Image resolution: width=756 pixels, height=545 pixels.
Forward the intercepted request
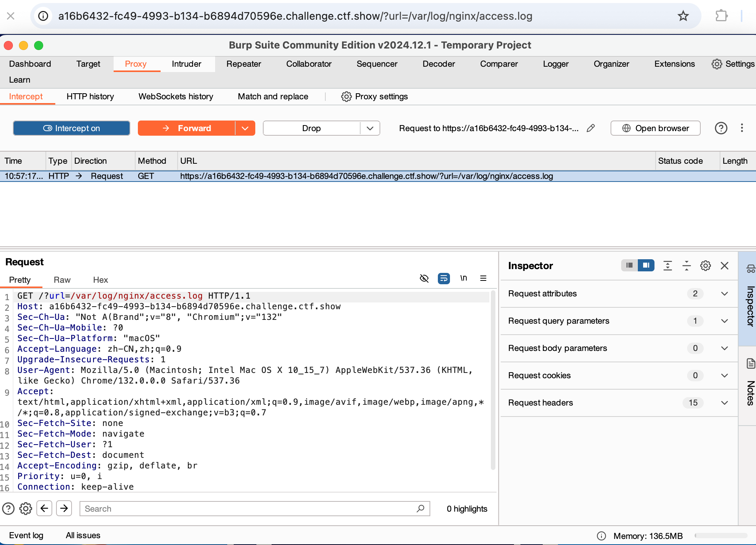coord(186,128)
